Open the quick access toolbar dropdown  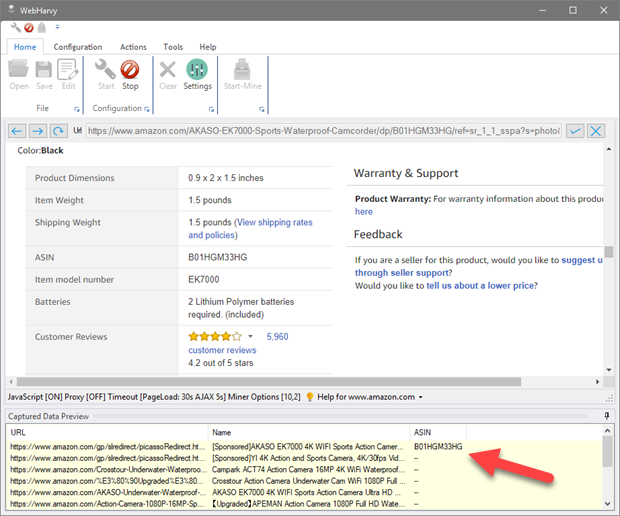click(x=57, y=27)
